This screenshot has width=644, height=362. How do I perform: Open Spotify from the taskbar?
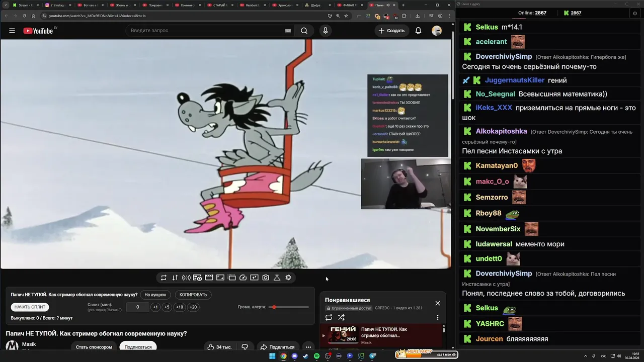(x=316, y=356)
